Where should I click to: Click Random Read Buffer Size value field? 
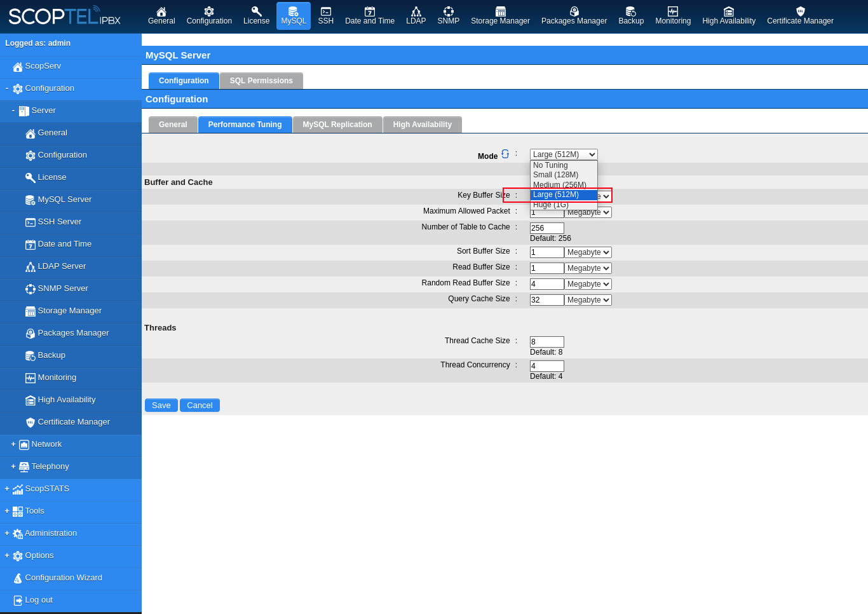pyautogui.click(x=547, y=284)
